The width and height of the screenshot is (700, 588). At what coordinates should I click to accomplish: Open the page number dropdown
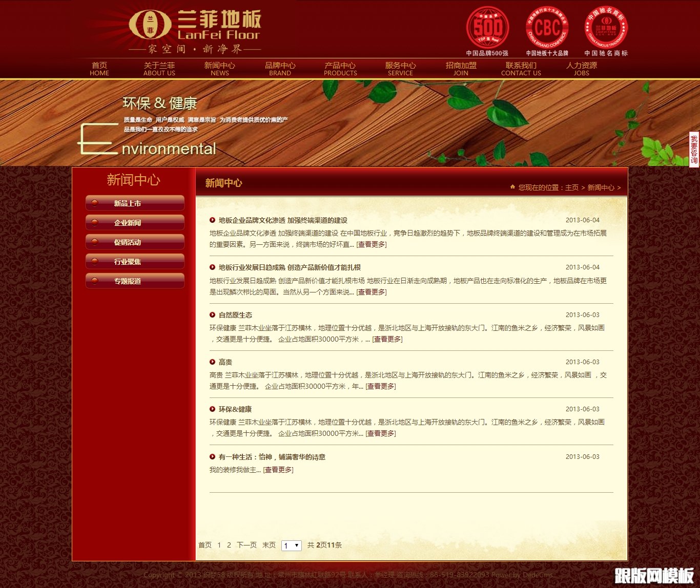click(292, 545)
